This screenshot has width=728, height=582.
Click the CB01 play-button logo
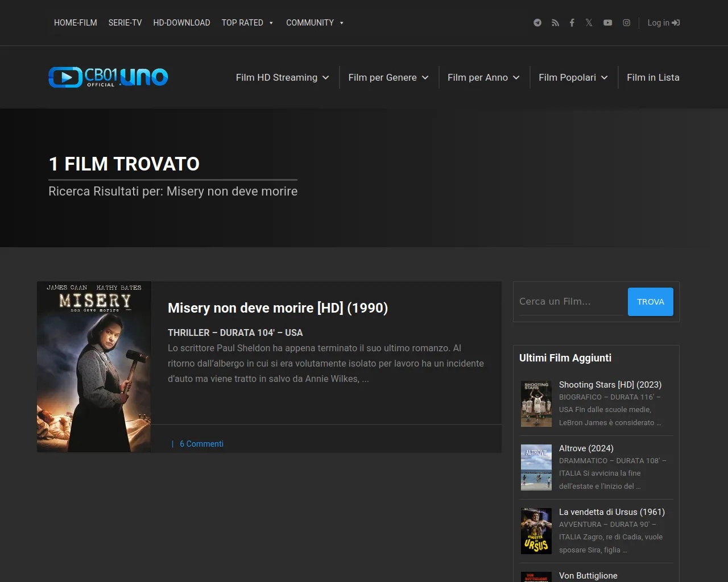tap(64, 77)
